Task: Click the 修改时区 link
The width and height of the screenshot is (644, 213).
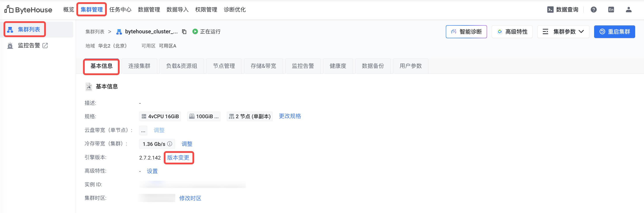Action: tap(190, 198)
